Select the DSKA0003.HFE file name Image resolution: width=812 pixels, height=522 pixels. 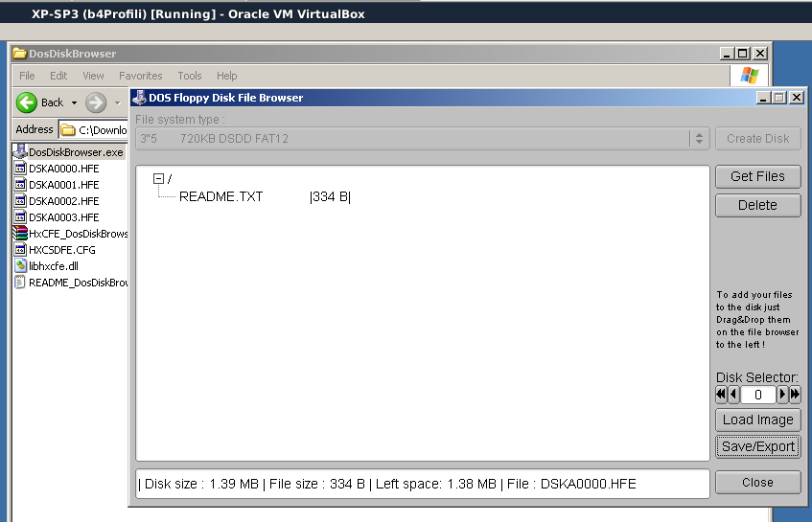(63, 217)
